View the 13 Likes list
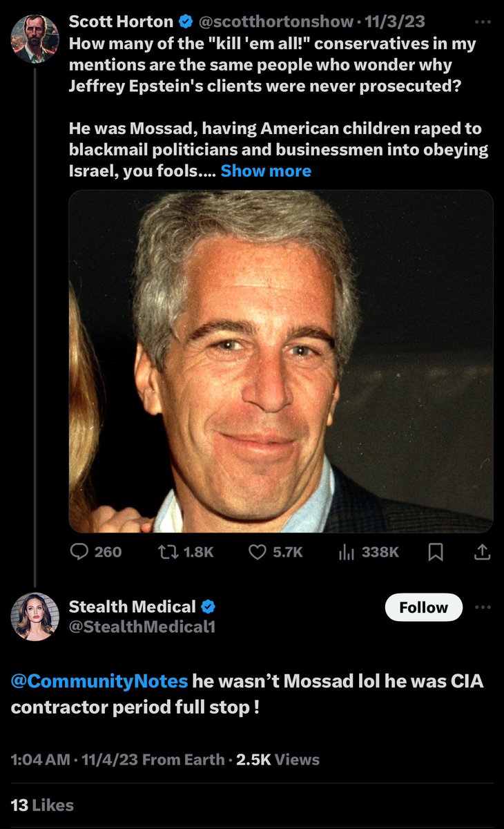Screen dimensions: 504x829 pos(42,805)
